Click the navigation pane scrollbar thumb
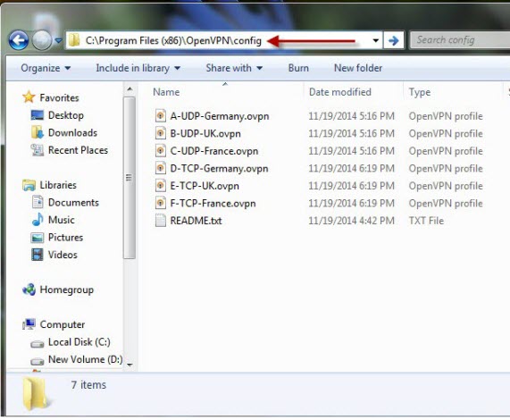Image resolution: width=510 pixels, height=420 pixels. coord(130,178)
